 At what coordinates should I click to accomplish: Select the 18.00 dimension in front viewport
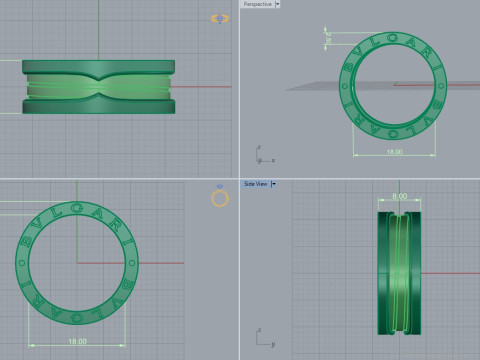pyautogui.click(x=77, y=341)
